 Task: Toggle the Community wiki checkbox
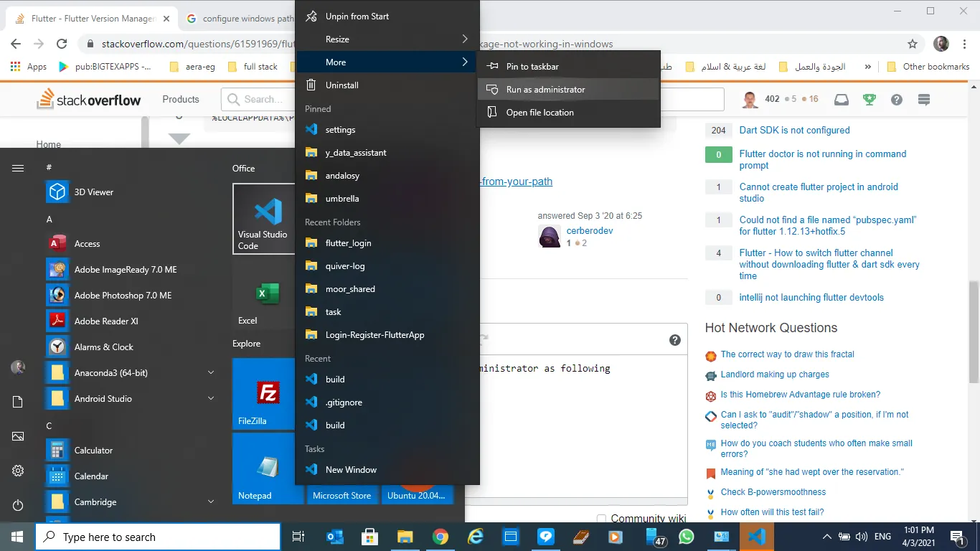coord(602,519)
